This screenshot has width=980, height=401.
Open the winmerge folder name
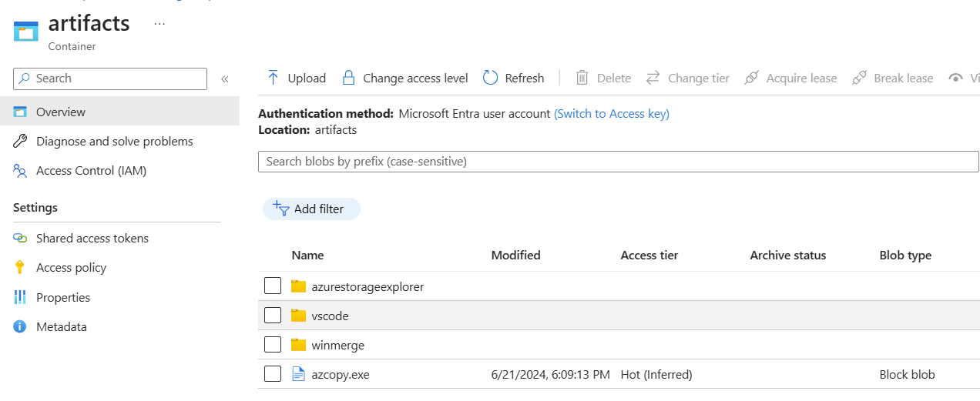tap(338, 346)
